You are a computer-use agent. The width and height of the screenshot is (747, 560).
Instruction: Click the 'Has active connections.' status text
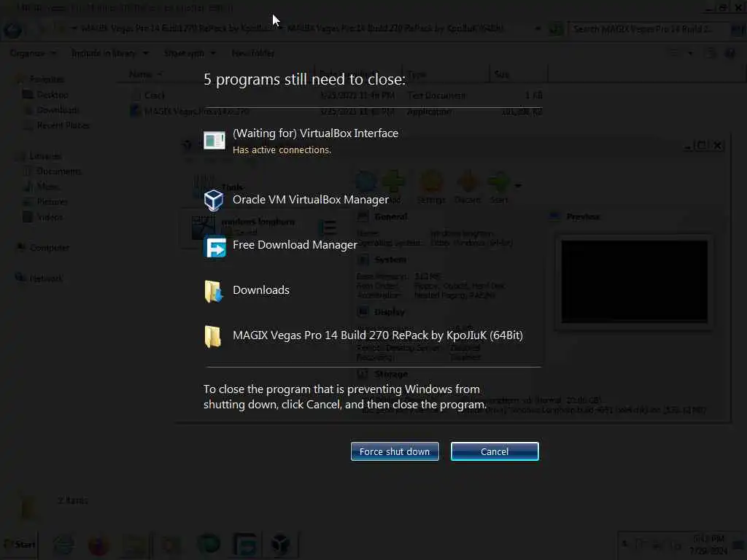tap(282, 150)
